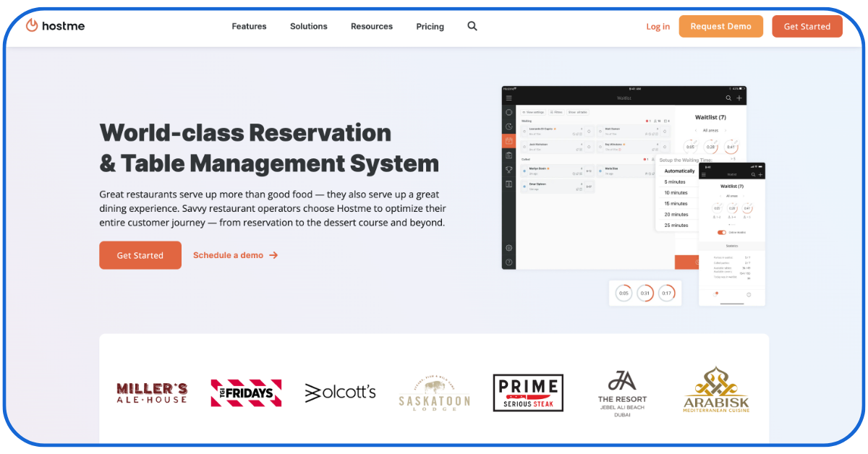Choose the Automatically waiting time option
868x454 pixels.
(x=679, y=171)
